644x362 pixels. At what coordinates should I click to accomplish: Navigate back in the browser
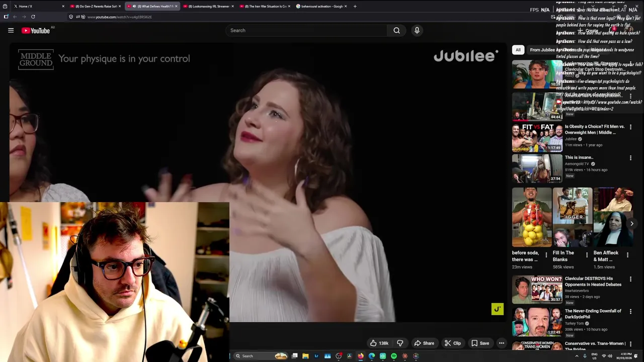[15, 17]
